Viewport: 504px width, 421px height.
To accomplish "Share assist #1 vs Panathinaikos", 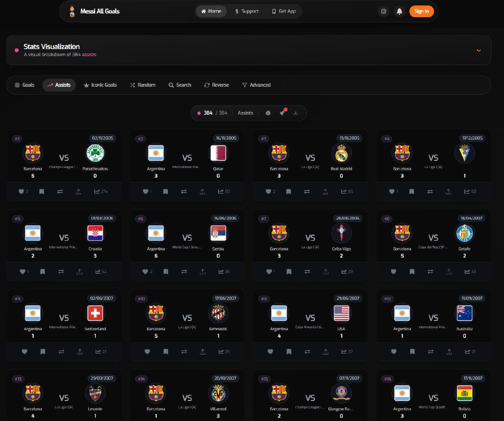I will pyautogui.click(x=78, y=191).
